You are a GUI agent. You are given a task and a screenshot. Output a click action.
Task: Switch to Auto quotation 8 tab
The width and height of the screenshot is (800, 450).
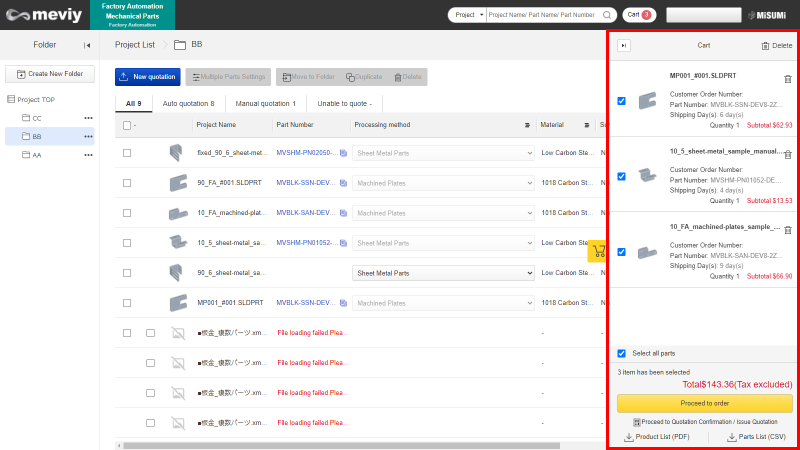click(188, 104)
